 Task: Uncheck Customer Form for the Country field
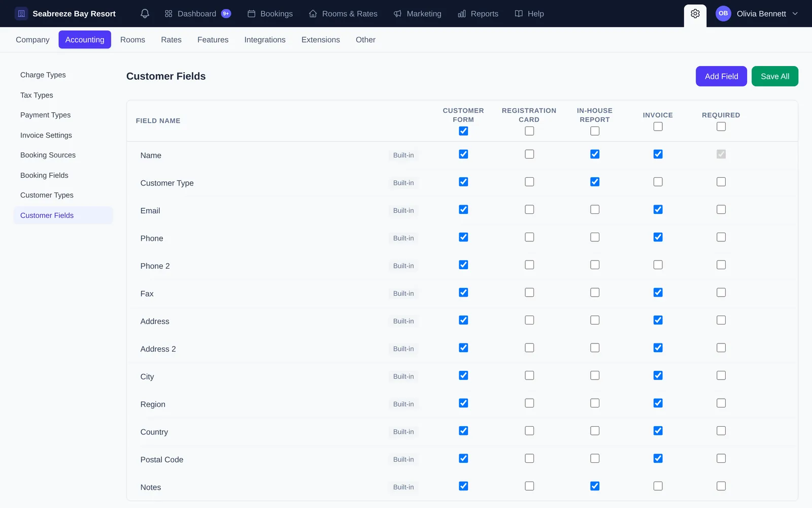463,431
